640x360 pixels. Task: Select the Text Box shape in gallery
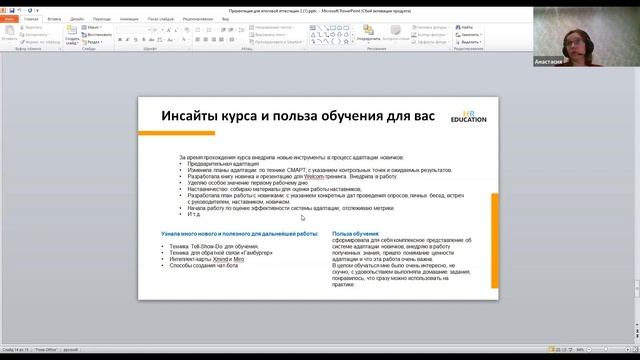313,28
